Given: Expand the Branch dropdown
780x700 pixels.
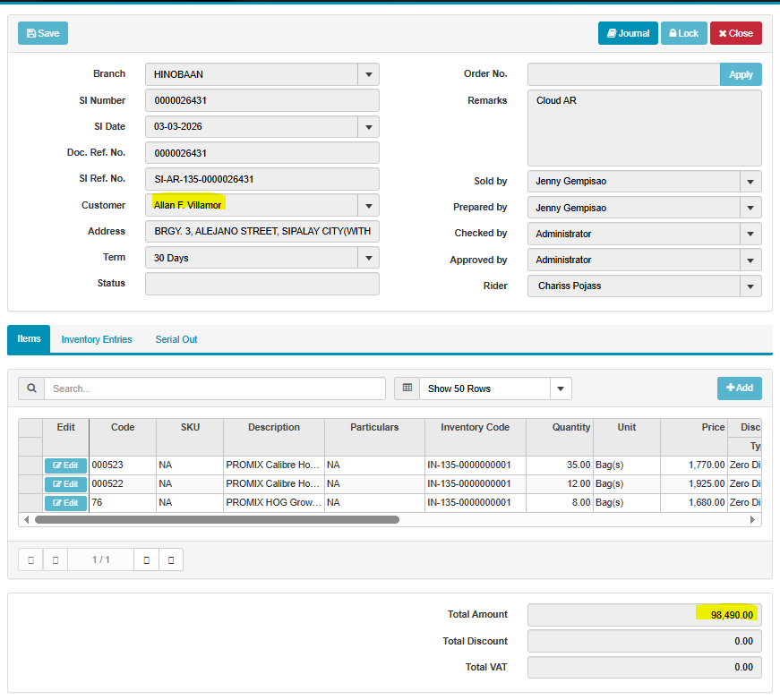Looking at the screenshot, I should click(x=368, y=74).
